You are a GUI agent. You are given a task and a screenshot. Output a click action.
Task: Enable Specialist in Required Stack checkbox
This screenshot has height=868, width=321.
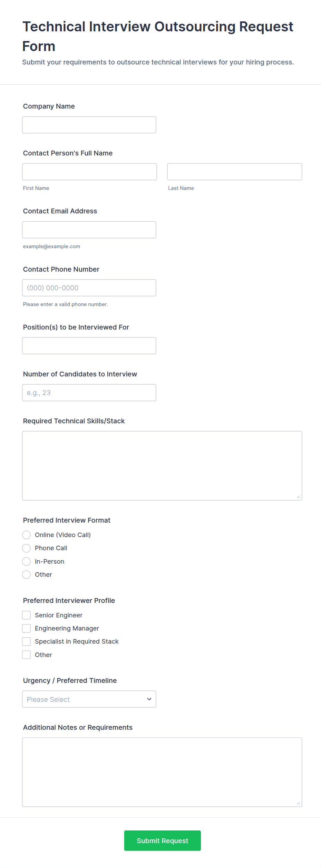(27, 642)
